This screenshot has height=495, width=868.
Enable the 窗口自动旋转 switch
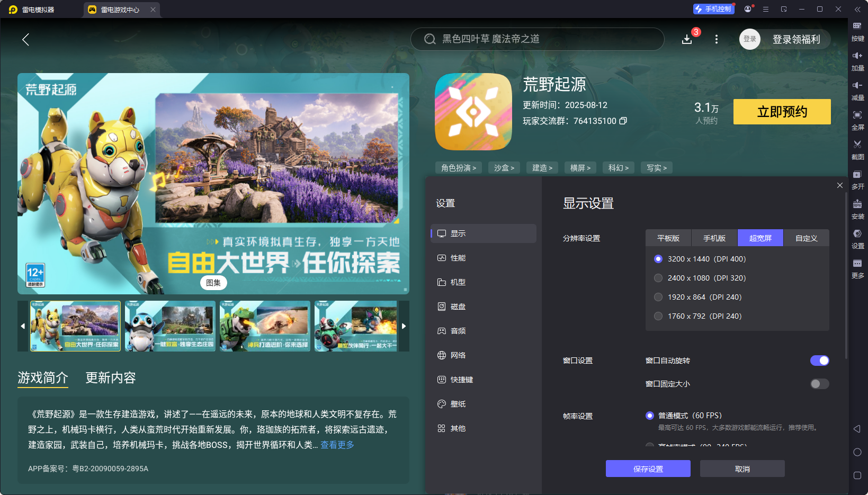819,361
